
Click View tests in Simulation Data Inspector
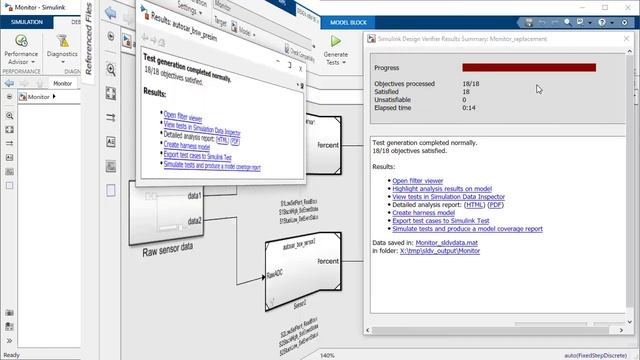448,197
